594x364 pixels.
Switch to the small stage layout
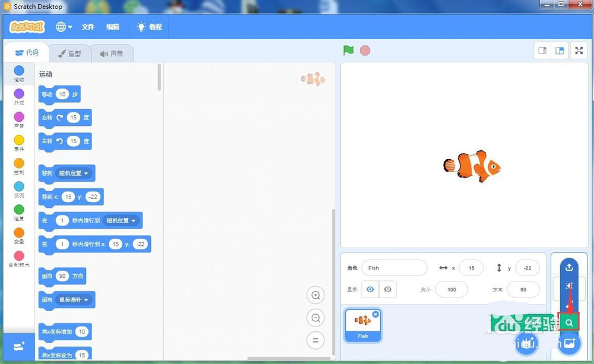[x=542, y=50]
